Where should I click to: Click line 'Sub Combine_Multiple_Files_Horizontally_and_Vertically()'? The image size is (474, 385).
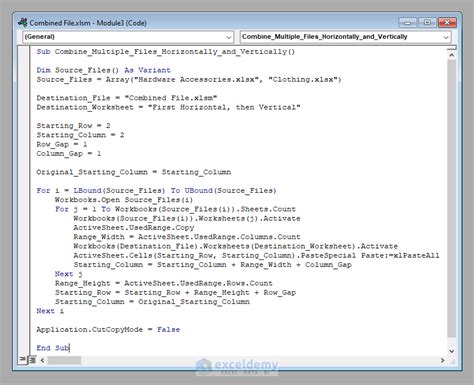(x=166, y=52)
